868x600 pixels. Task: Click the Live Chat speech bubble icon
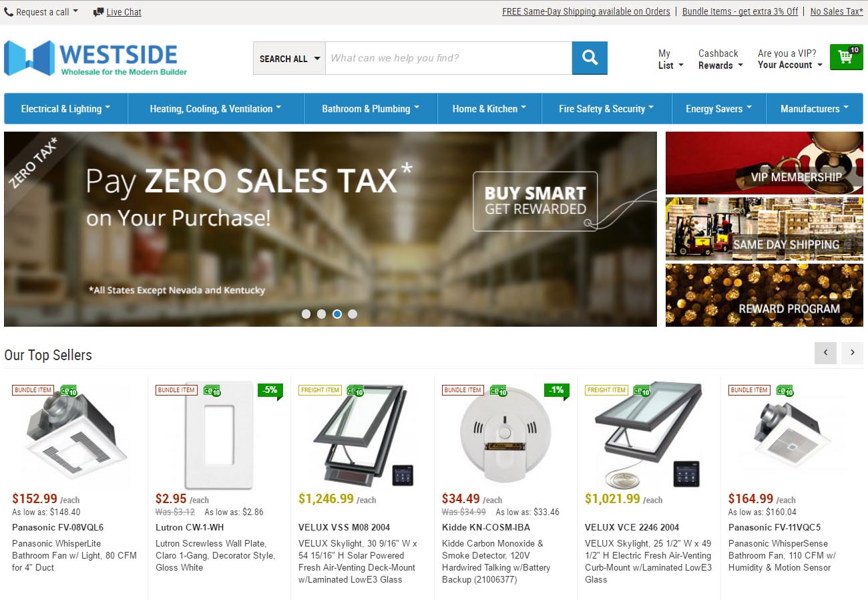[99, 12]
